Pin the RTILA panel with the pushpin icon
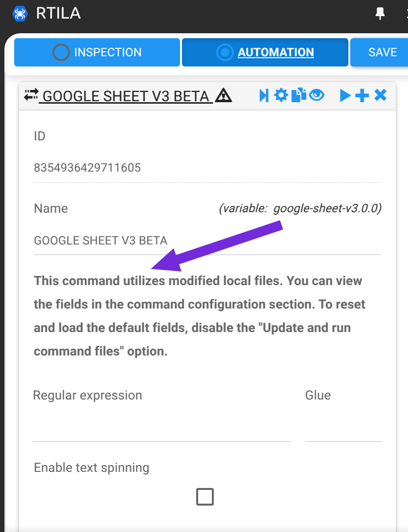The height and width of the screenshot is (532, 408). 380,14
